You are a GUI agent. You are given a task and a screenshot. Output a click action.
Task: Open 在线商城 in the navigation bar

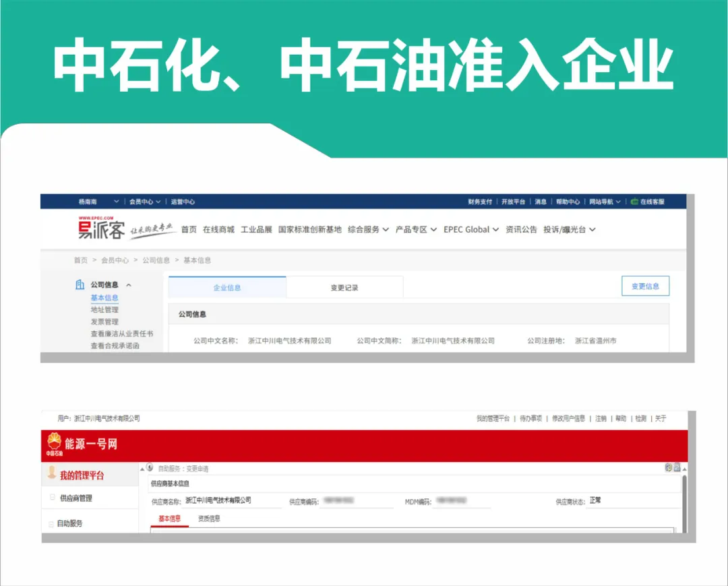pyautogui.click(x=218, y=229)
